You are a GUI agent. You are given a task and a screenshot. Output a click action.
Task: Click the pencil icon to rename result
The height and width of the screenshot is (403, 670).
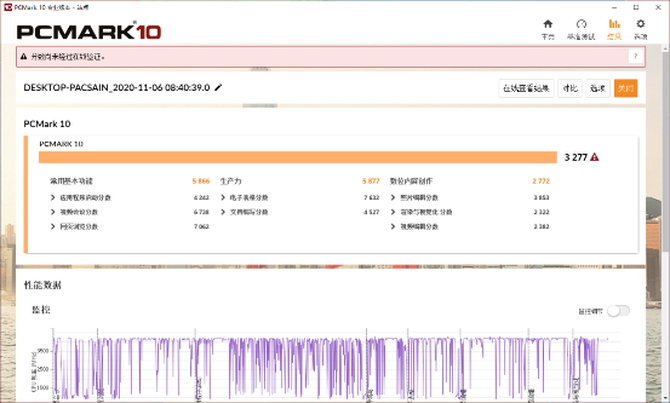[x=218, y=88]
